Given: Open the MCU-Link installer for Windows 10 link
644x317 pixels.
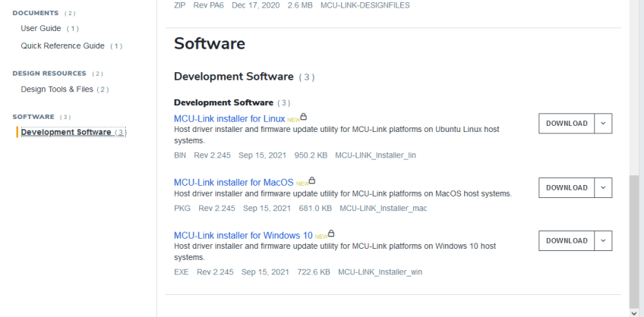Looking at the screenshot, I should (x=243, y=236).
